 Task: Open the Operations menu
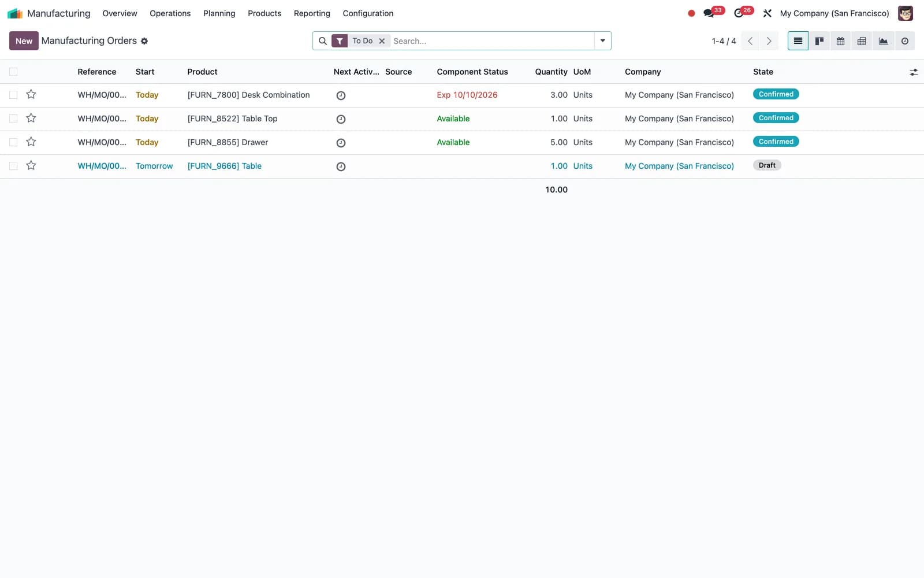coord(170,13)
